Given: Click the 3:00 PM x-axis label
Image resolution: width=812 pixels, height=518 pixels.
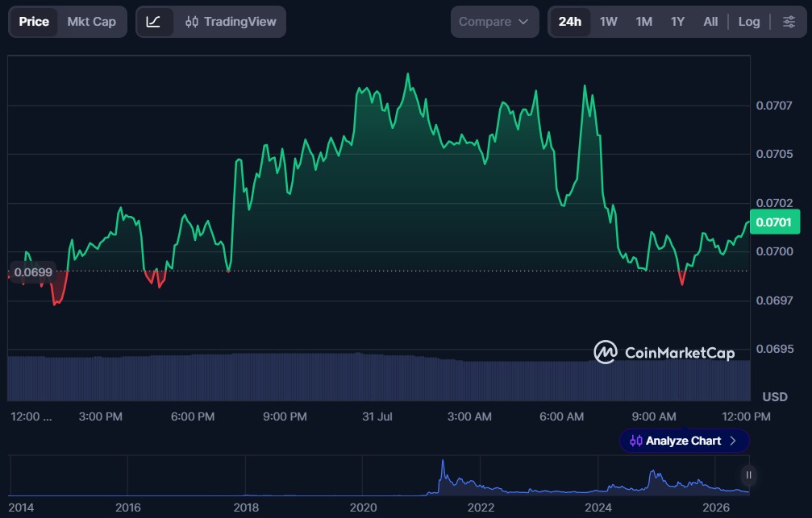Looking at the screenshot, I should pos(101,416).
